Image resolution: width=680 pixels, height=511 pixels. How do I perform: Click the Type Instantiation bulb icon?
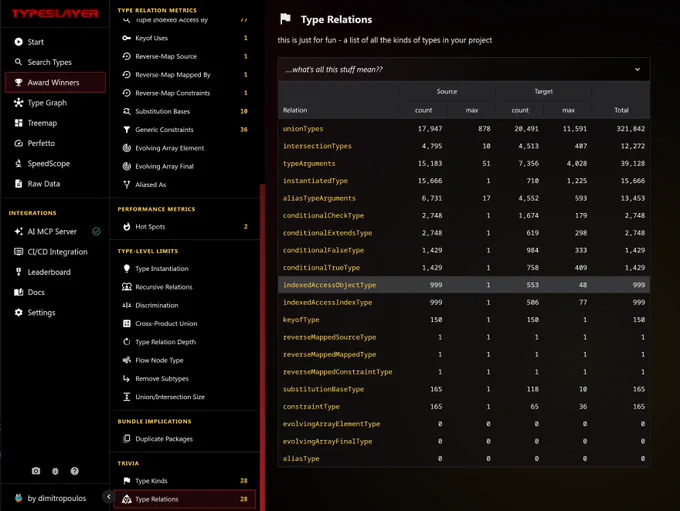(126, 269)
